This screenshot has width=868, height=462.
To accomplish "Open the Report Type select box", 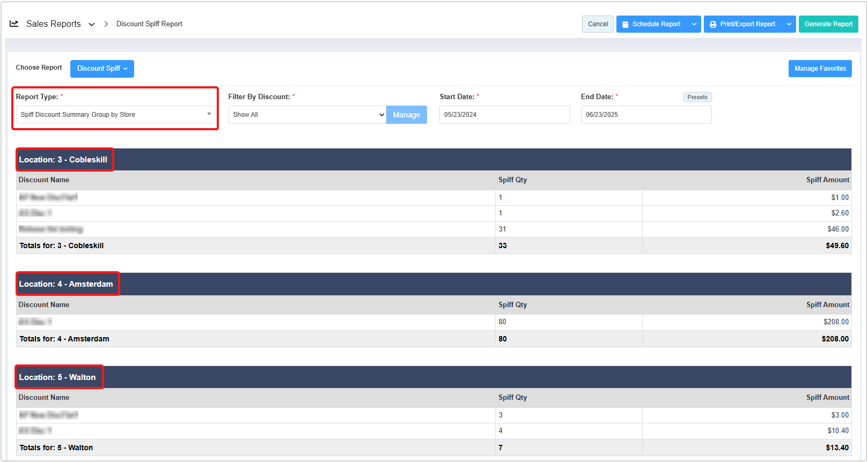I will click(115, 115).
